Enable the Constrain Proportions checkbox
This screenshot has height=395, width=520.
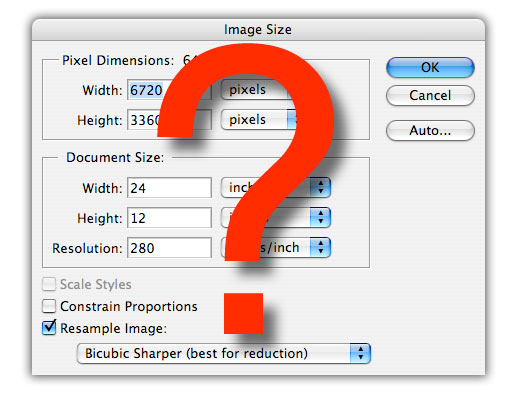coord(49,306)
